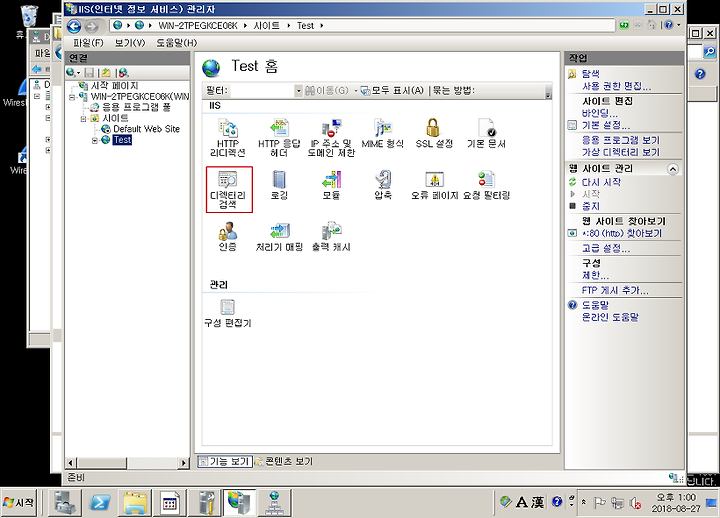Collapse the WIN-2TPEGKCE06K server tree node
Viewport: 720px width, 518px height.
(x=72, y=97)
